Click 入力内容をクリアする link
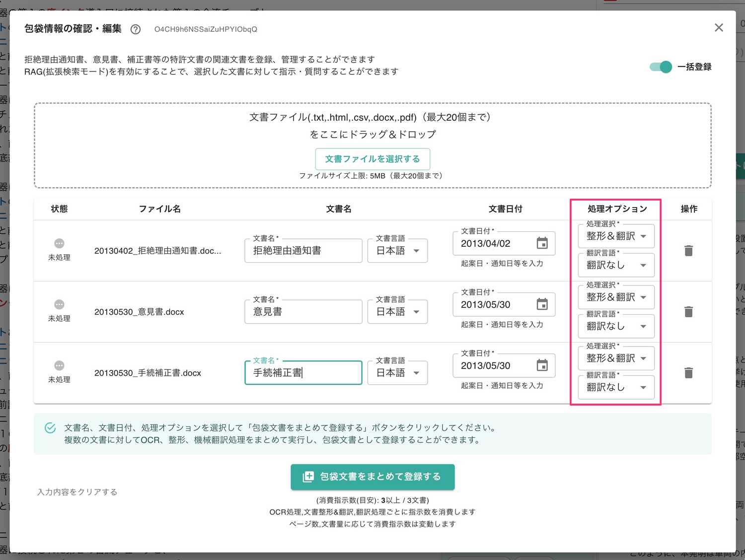 pos(77,492)
